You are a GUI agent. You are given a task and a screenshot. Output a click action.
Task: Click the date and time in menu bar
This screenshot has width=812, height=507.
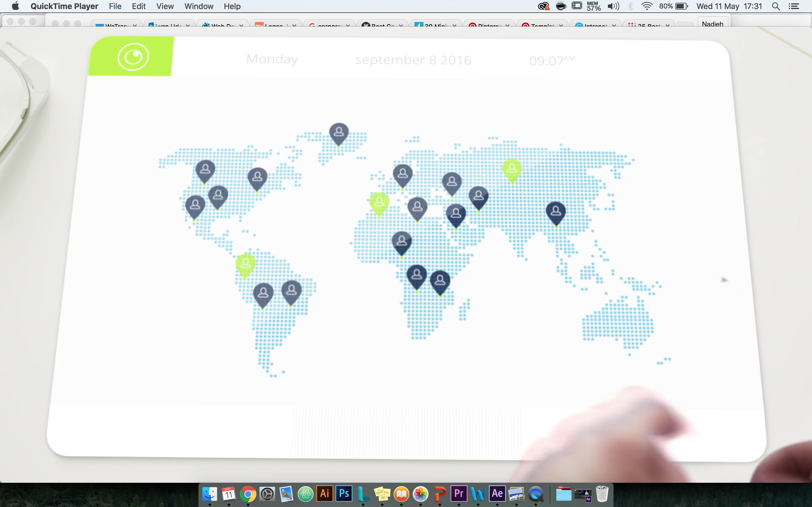729,6
